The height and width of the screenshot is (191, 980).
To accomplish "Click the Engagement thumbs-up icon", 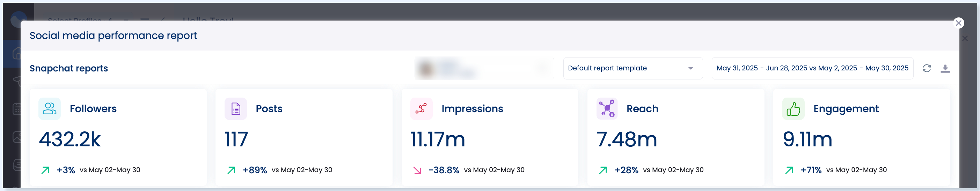I will 793,109.
